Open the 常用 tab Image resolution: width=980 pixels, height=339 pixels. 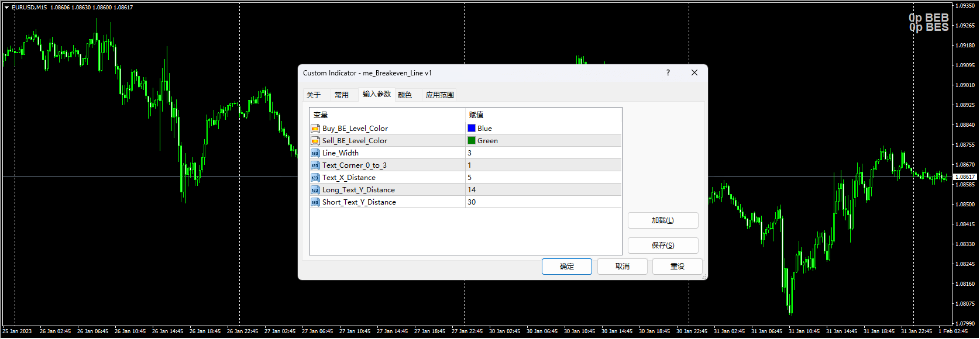(342, 95)
